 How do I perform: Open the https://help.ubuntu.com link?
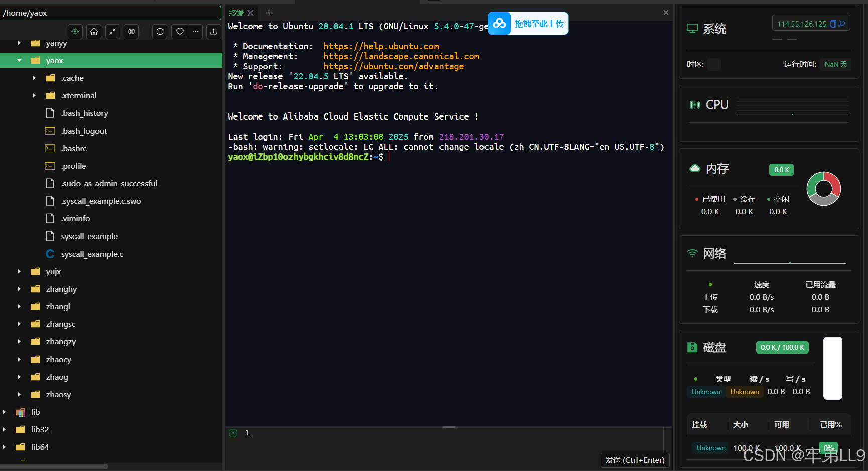click(x=381, y=46)
